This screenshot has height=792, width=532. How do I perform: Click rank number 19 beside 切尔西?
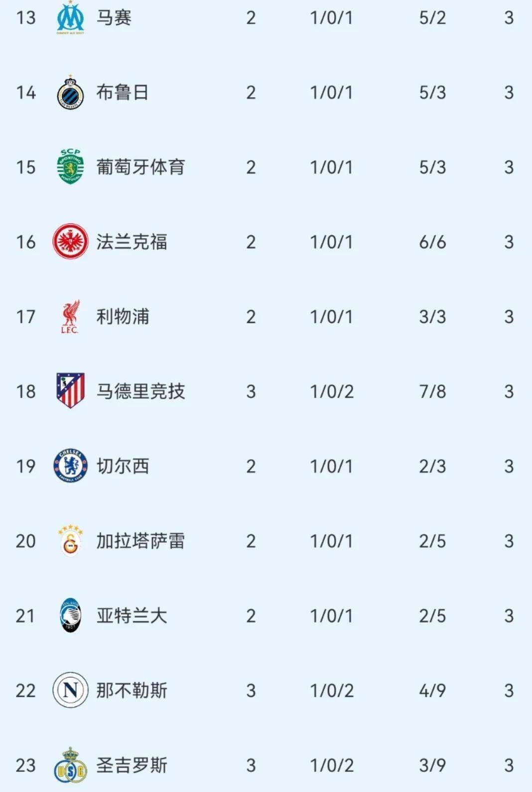point(25,466)
